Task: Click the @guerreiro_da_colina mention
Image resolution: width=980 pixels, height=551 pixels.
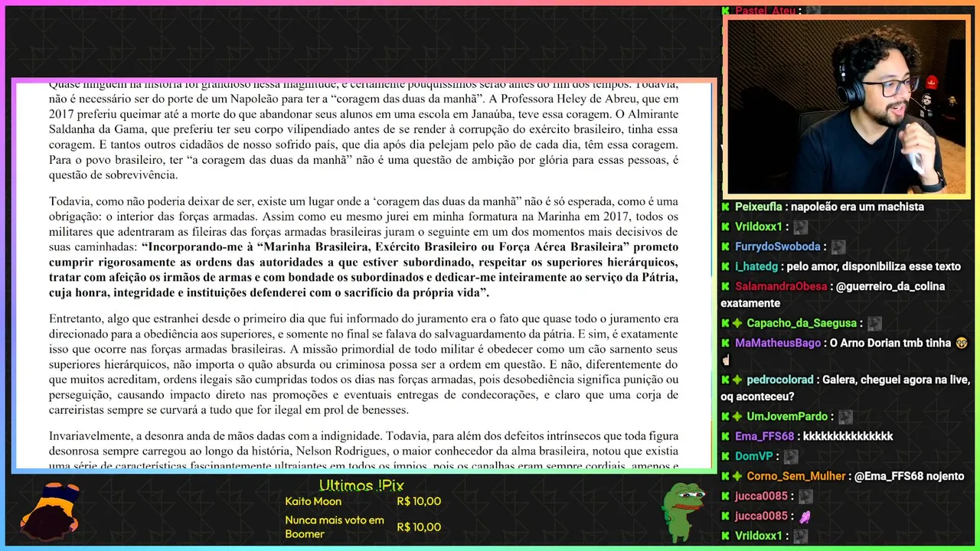Action: click(890, 287)
